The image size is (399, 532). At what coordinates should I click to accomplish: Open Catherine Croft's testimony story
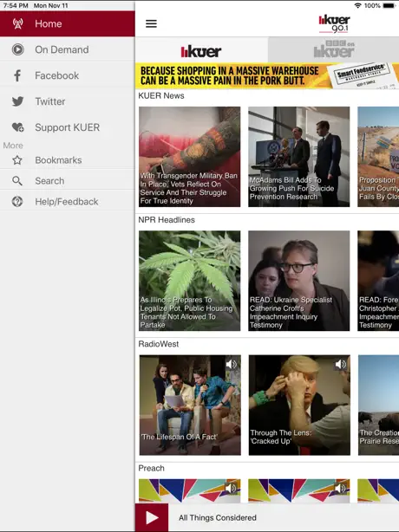299,281
